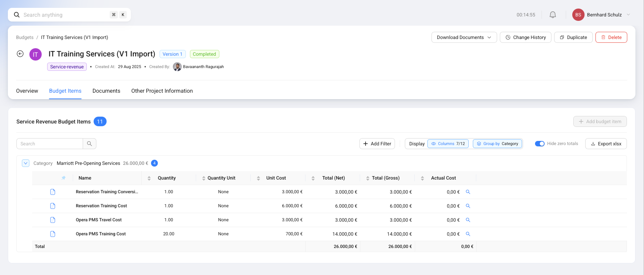644x275 pixels.
Task: Click the category count badge 4
Action: pyautogui.click(x=154, y=163)
